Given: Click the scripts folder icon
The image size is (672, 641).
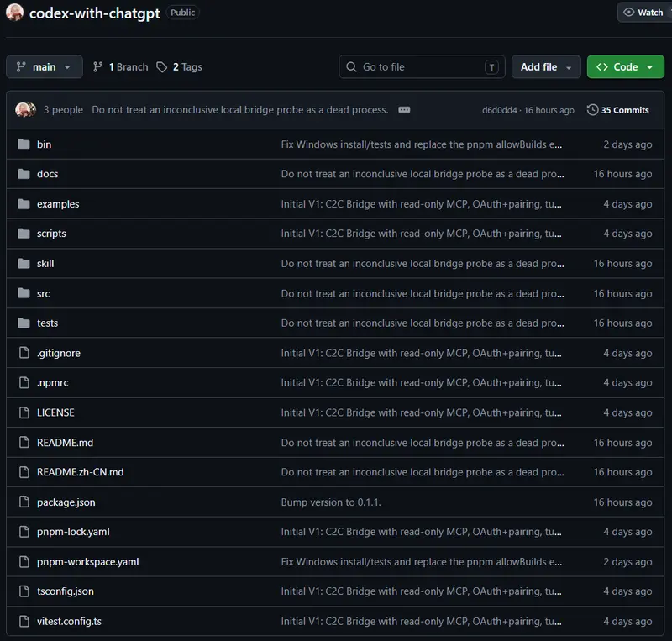Looking at the screenshot, I should (x=24, y=234).
